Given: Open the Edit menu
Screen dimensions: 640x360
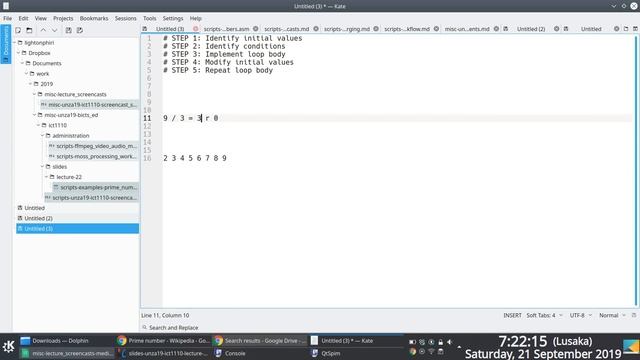Looking at the screenshot, I should coord(23,18).
